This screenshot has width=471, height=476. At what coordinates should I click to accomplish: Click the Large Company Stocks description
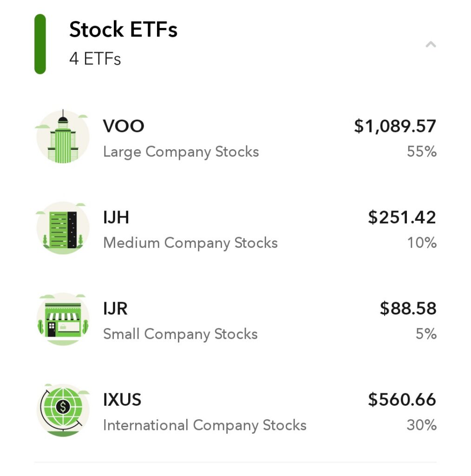[181, 152]
